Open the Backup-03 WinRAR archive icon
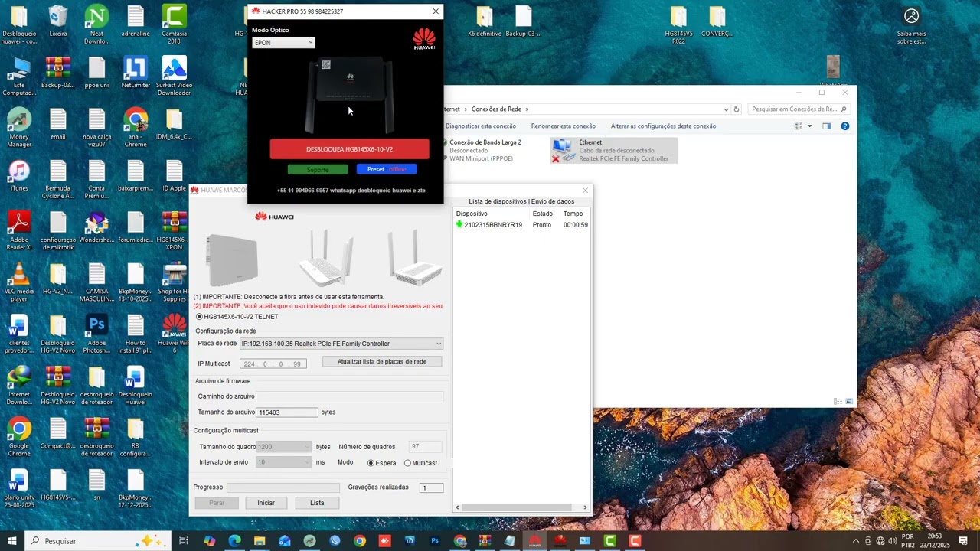The width and height of the screenshot is (980, 551). (x=57, y=73)
